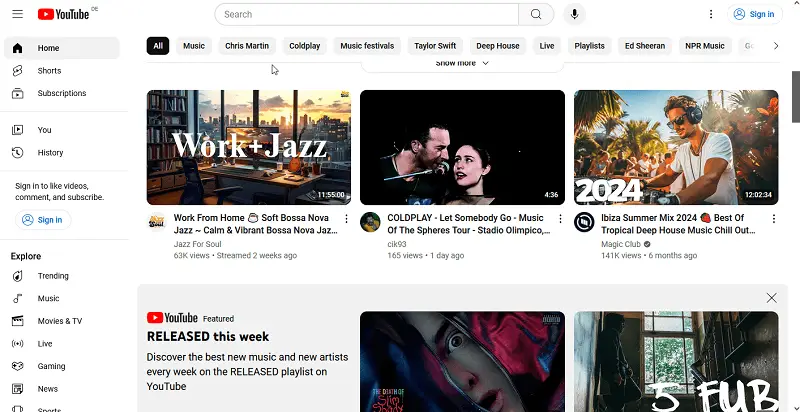Image resolution: width=800 pixels, height=412 pixels.
Task: Start voice search with microphone icon
Action: [x=574, y=14]
